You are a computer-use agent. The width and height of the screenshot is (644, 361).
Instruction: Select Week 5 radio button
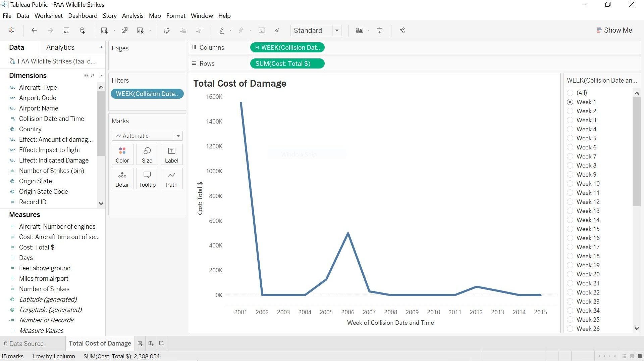tap(570, 138)
